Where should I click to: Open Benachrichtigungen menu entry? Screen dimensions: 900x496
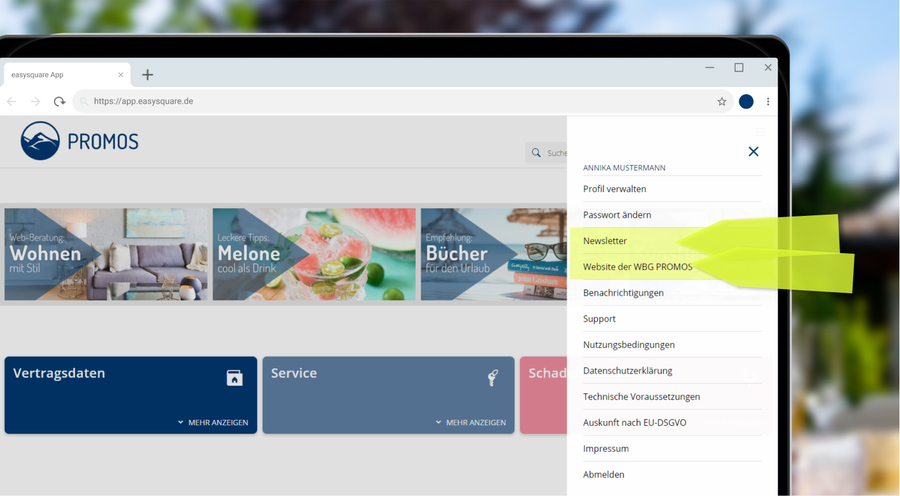623,293
